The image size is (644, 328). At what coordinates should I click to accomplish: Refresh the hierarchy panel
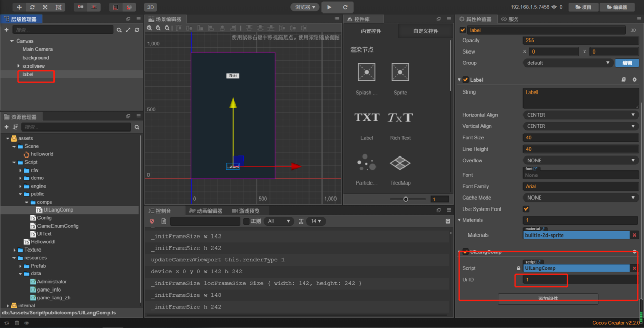point(137,30)
